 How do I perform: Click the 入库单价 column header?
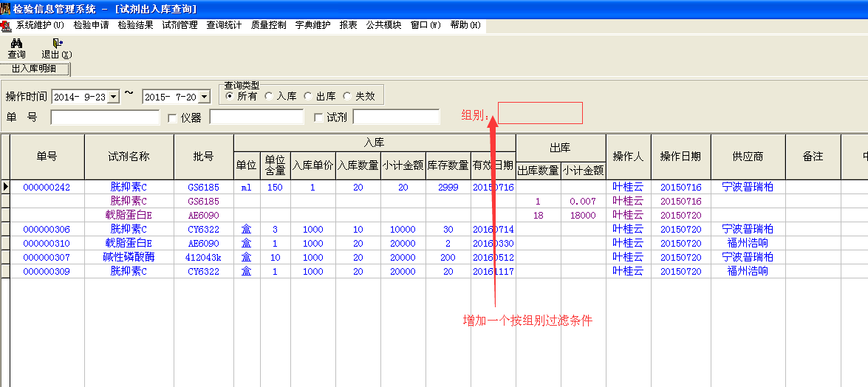(x=312, y=165)
